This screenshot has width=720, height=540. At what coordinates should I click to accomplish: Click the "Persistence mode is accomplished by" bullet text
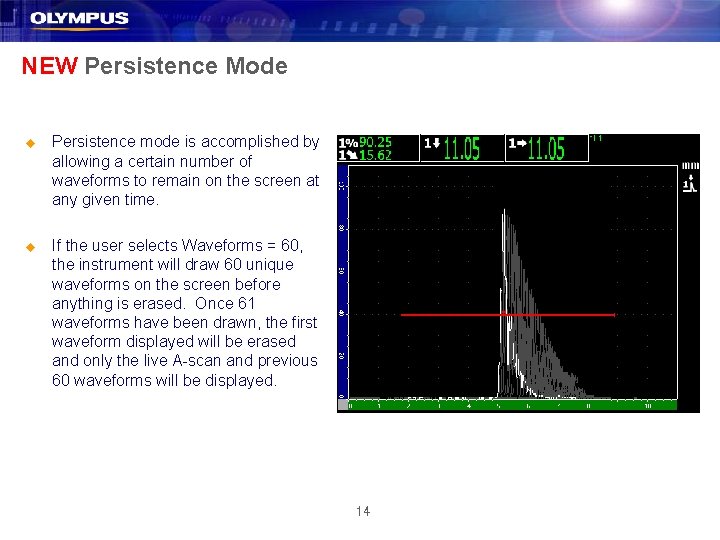[x=185, y=170]
